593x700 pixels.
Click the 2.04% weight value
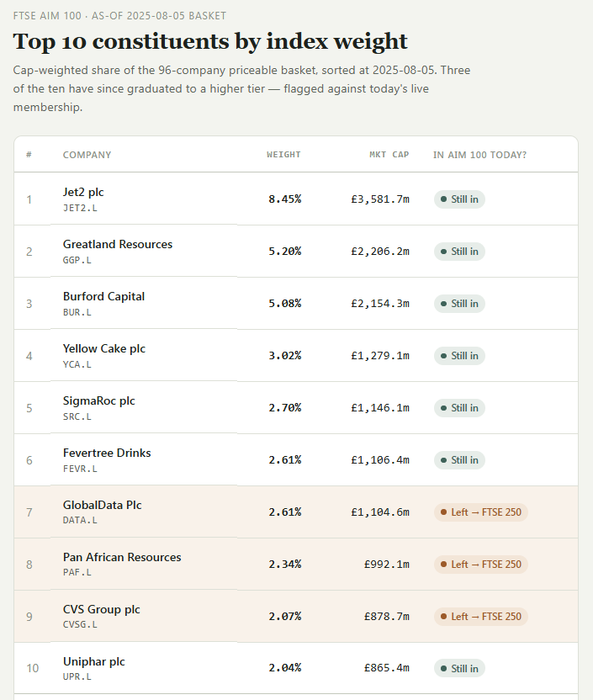click(x=284, y=668)
